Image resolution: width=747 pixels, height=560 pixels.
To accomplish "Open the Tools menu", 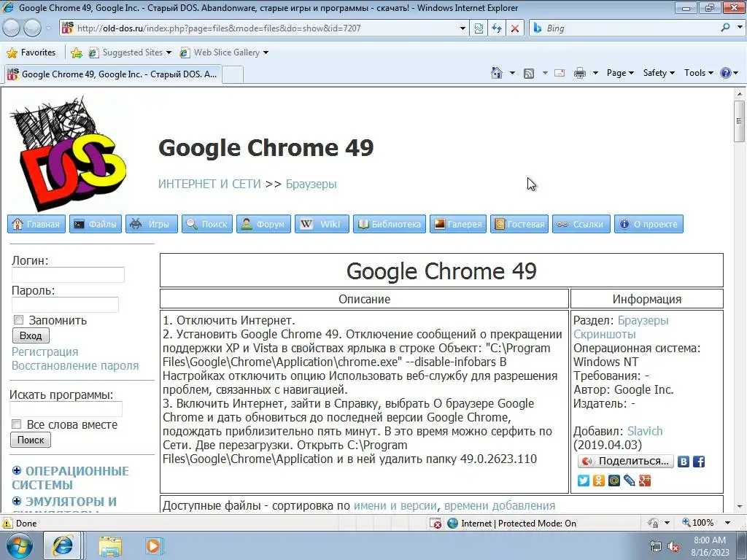I will pos(698,73).
